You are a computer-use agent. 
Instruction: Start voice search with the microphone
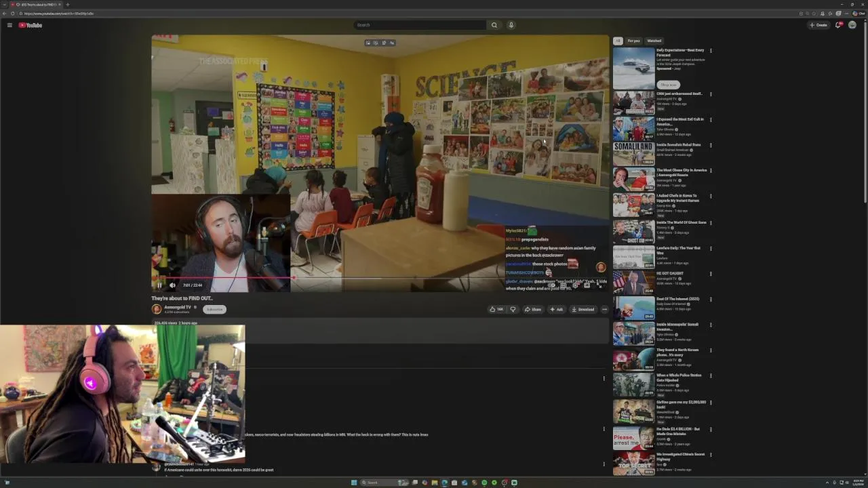click(x=511, y=25)
